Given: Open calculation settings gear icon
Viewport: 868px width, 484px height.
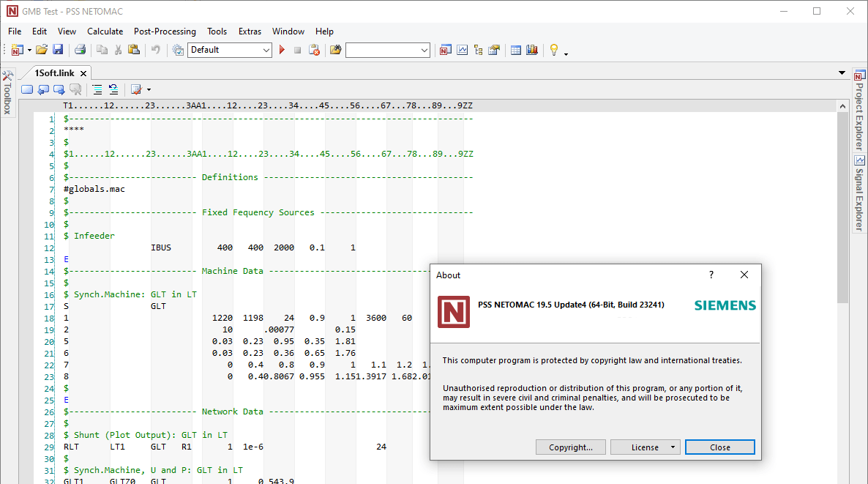Looking at the screenshot, I should (178, 50).
